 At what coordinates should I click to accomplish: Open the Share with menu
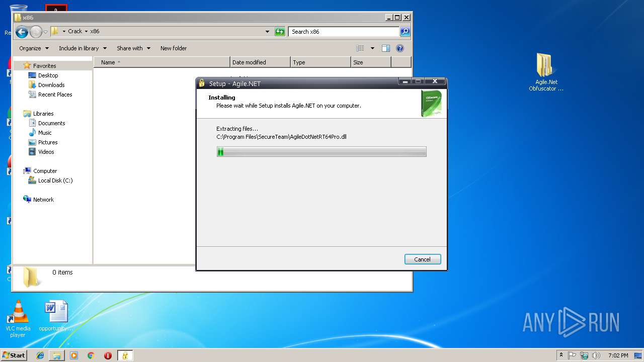133,48
